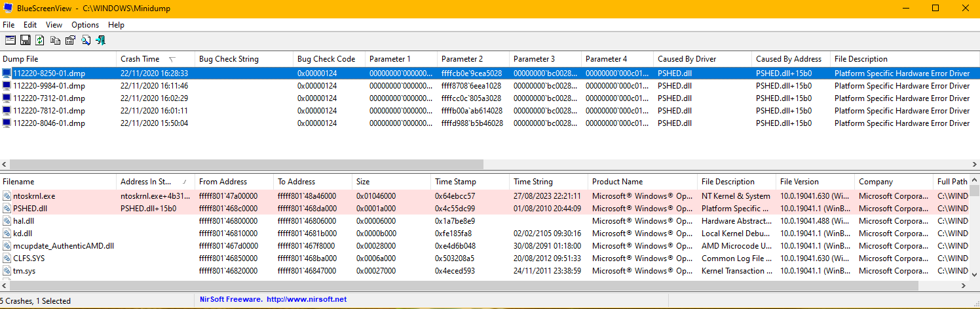Visit the NirSoft website link in status bar

click(x=307, y=300)
